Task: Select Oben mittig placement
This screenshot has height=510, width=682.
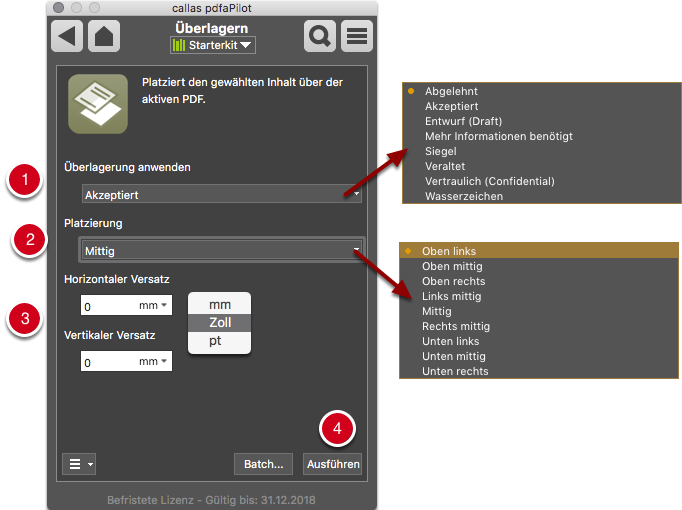Action: pos(539,266)
